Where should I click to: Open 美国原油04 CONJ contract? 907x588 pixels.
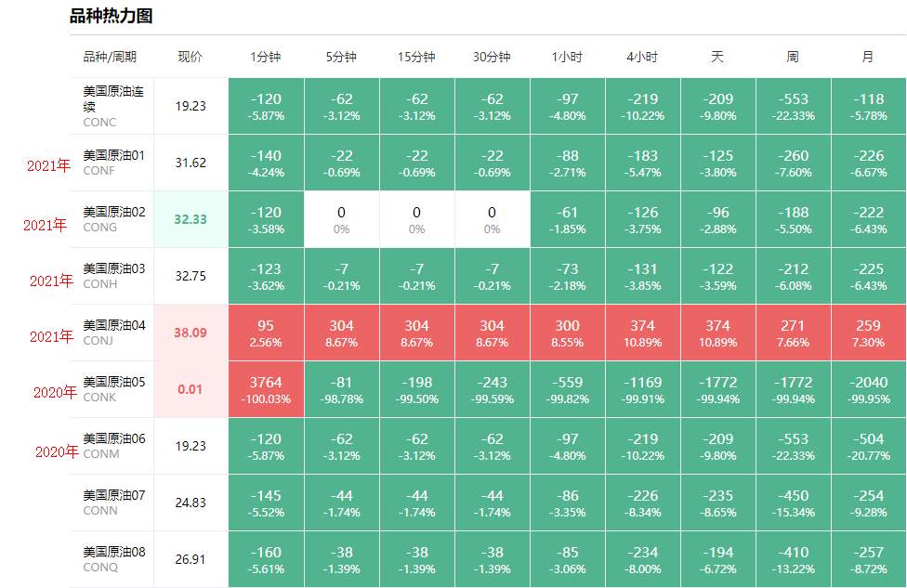point(114,333)
